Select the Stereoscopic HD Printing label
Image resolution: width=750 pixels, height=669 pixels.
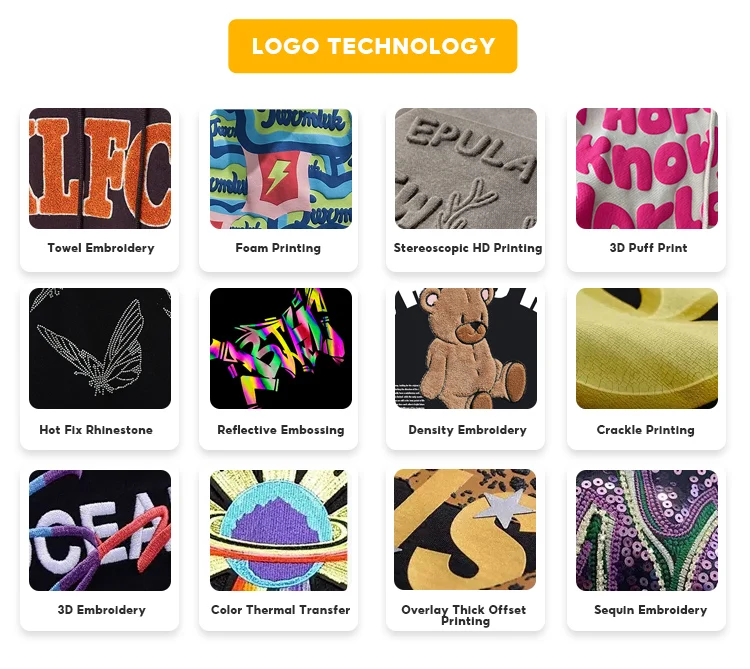coord(468,248)
